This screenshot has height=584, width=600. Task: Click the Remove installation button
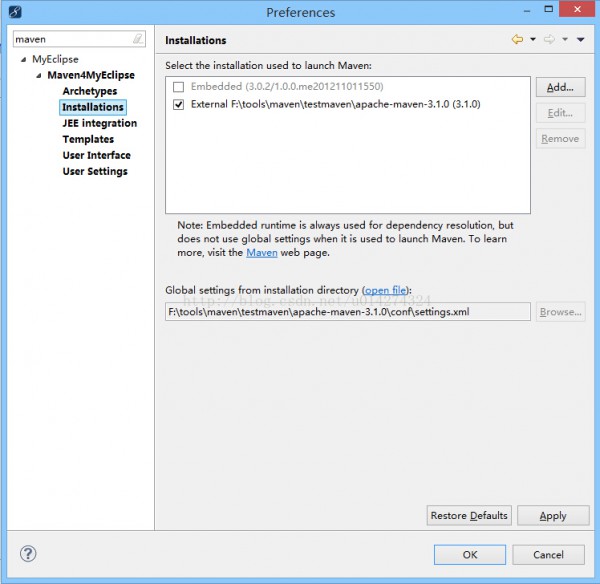pyautogui.click(x=560, y=139)
